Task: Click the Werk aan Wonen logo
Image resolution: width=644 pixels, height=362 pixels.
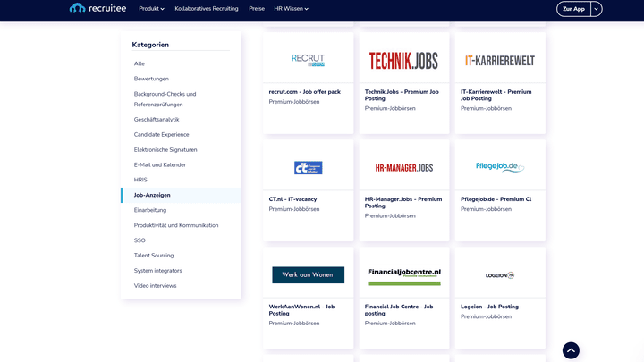Action: point(308,275)
